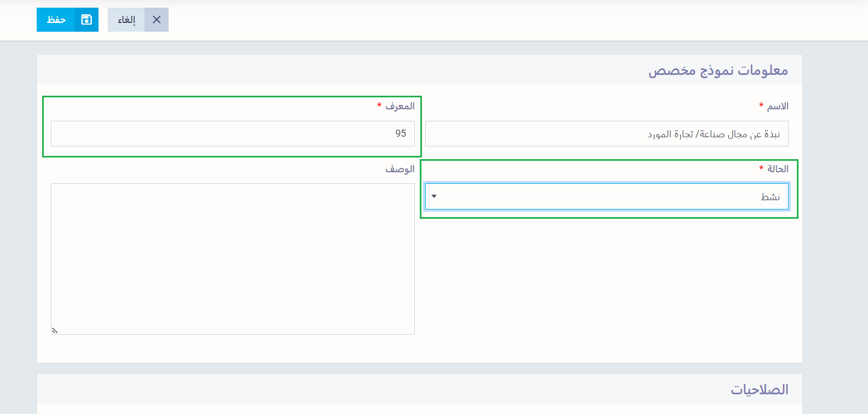The width and height of the screenshot is (868, 414).
Task: Click the الوصف field label
Action: [400, 169]
